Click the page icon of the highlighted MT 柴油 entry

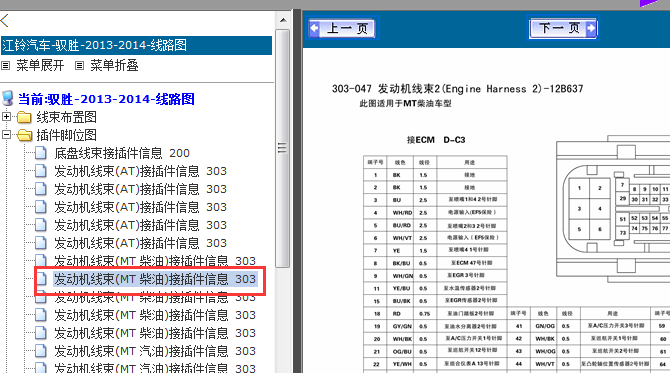[x=41, y=279]
